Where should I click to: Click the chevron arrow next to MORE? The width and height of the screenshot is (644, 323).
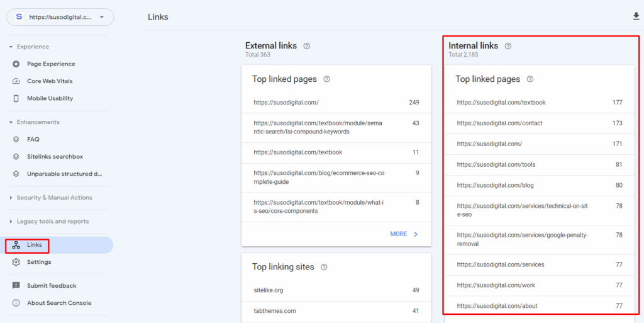[x=416, y=234]
